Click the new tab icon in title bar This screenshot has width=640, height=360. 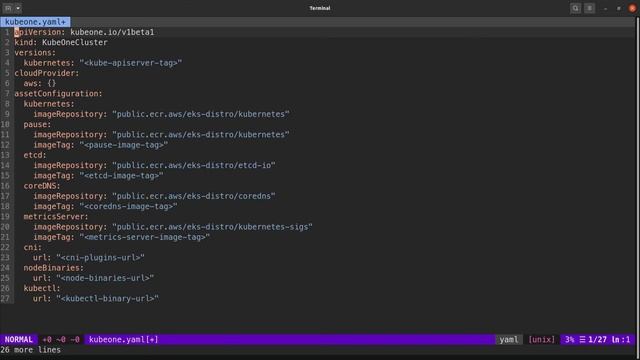[x=8, y=8]
